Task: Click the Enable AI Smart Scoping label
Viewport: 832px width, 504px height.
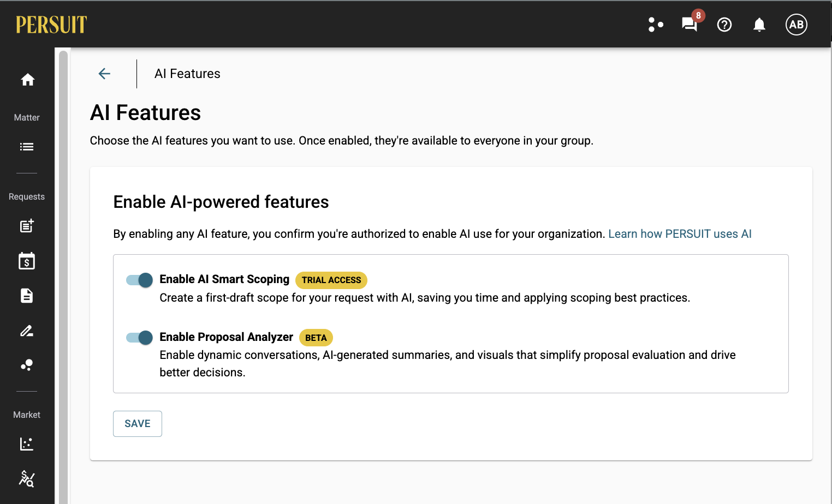Action: coord(224,279)
